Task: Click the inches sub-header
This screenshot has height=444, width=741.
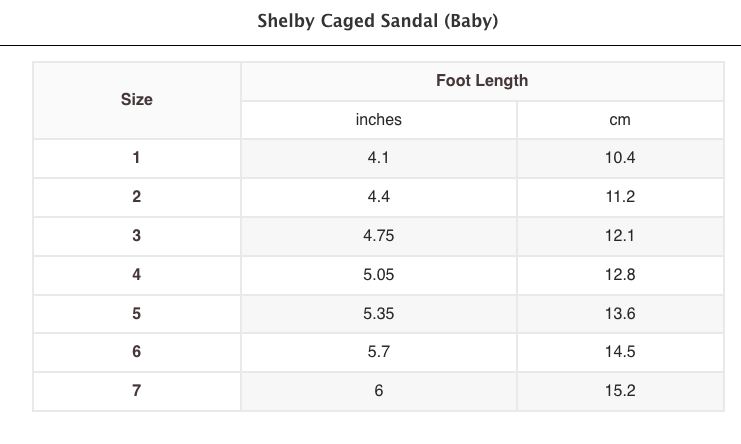Action: tap(378, 120)
